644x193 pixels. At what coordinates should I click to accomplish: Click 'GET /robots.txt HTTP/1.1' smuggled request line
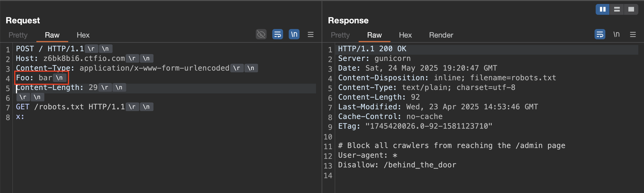click(x=70, y=107)
